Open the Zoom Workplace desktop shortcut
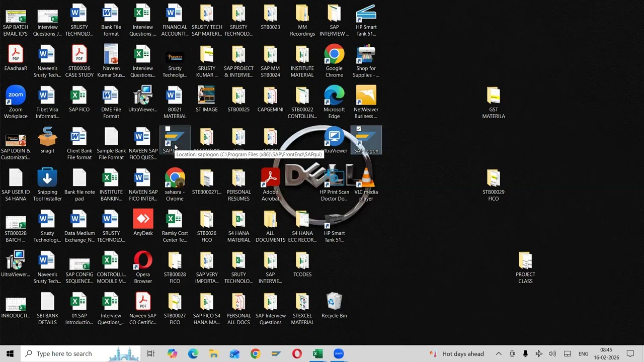The width and height of the screenshot is (644, 362). 16,103
